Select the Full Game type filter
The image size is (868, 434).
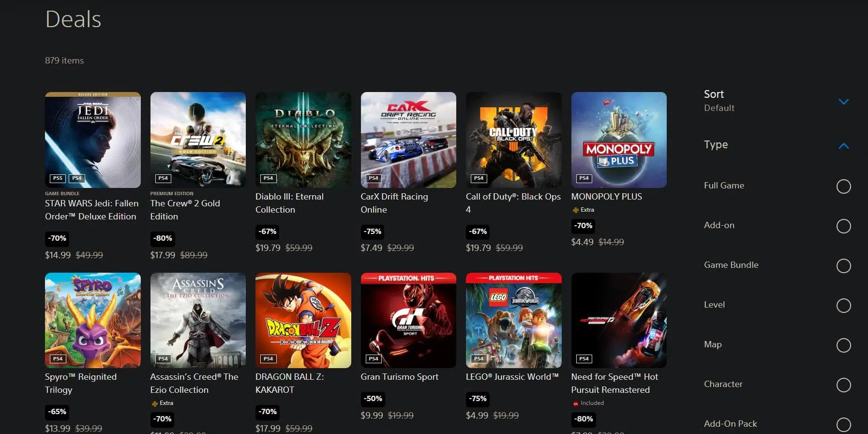pyautogui.click(x=843, y=186)
